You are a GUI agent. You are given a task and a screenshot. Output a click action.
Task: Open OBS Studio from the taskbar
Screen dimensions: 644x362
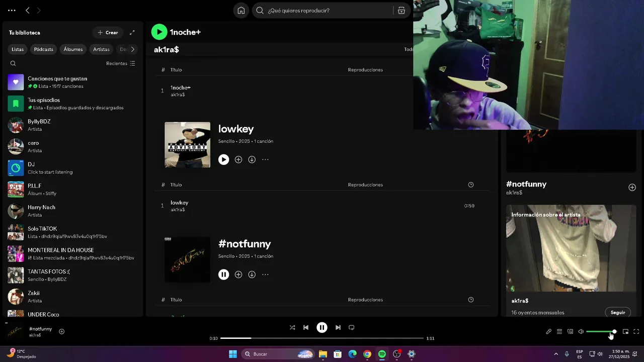pos(397,354)
